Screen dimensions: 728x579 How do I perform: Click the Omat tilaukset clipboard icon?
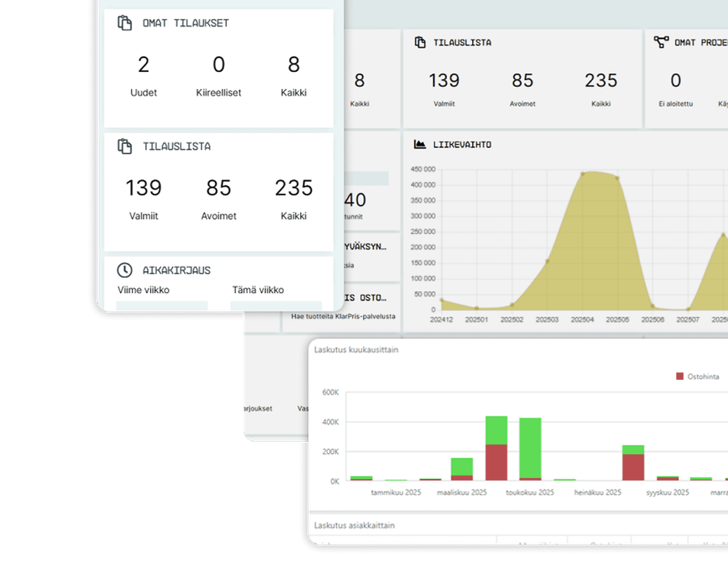pyautogui.click(x=125, y=23)
